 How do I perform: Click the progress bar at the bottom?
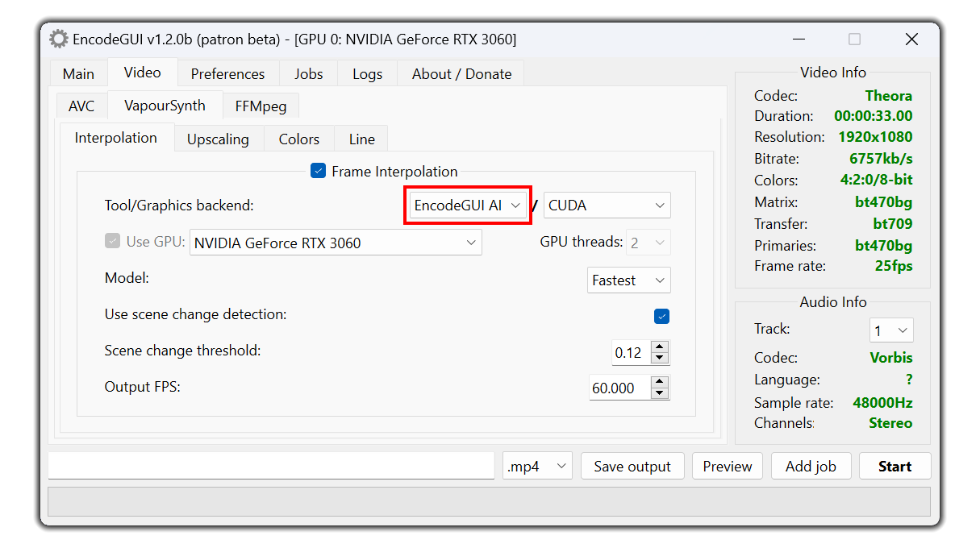(x=490, y=501)
